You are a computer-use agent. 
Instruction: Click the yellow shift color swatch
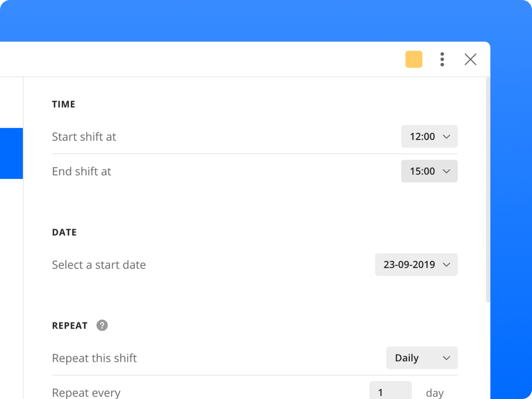(x=414, y=59)
